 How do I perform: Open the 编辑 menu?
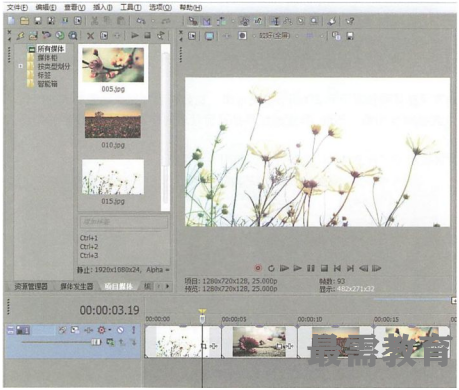pyautogui.click(x=46, y=7)
